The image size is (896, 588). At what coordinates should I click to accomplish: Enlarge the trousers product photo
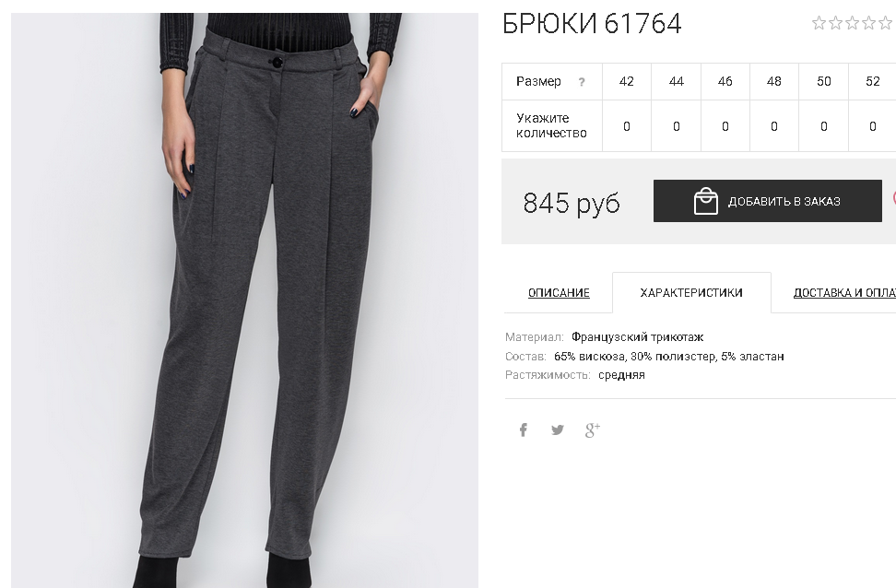pyautogui.click(x=244, y=300)
